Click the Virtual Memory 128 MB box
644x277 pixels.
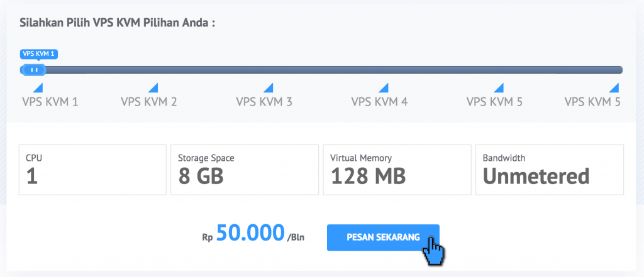[397, 170]
